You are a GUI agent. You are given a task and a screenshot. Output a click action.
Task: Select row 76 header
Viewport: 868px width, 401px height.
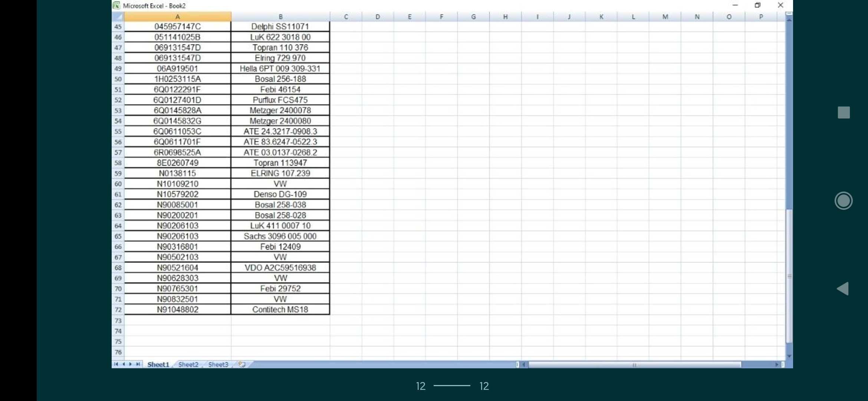pos(118,352)
